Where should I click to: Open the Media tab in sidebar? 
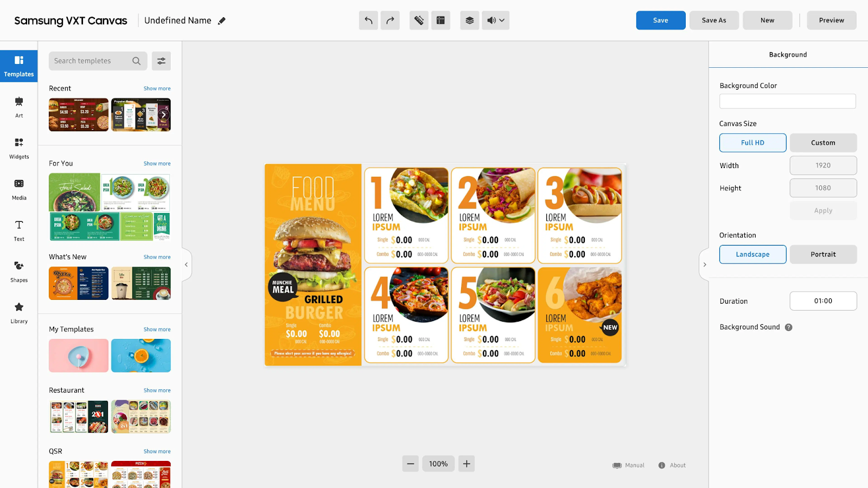tap(19, 189)
